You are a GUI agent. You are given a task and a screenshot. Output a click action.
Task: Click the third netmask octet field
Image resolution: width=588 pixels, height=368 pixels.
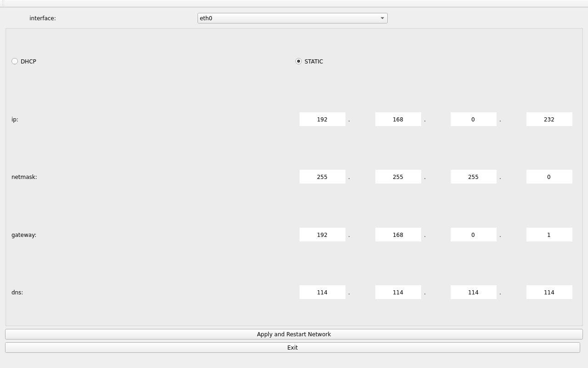click(x=473, y=177)
